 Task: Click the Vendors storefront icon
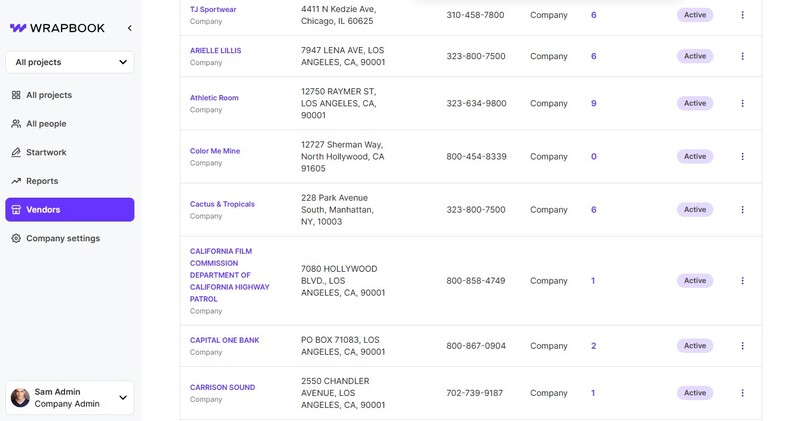(x=16, y=210)
